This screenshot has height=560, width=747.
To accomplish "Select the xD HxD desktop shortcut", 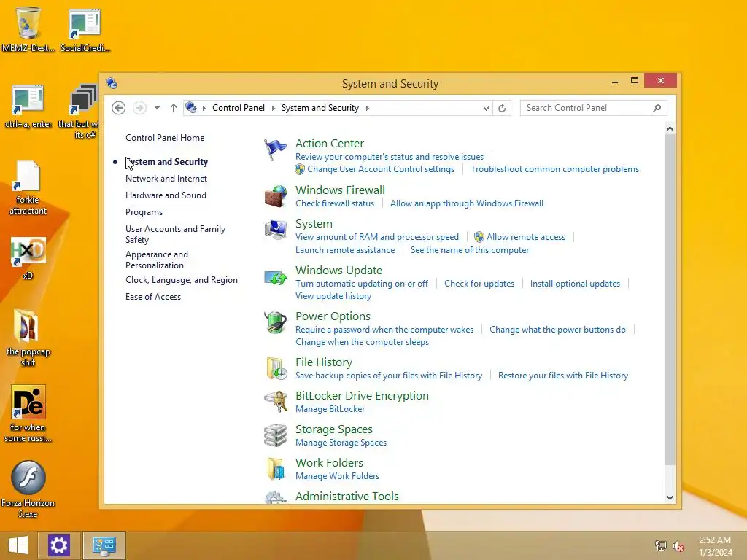I will click(28, 257).
